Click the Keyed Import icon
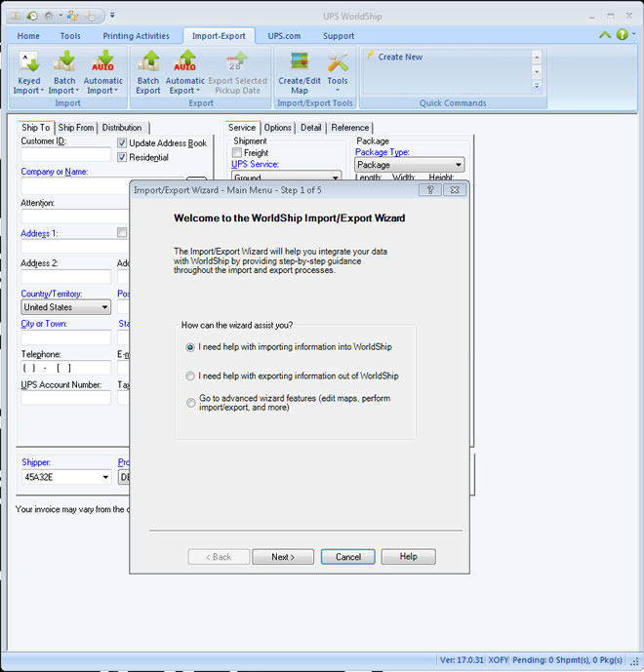 click(x=28, y=64)
